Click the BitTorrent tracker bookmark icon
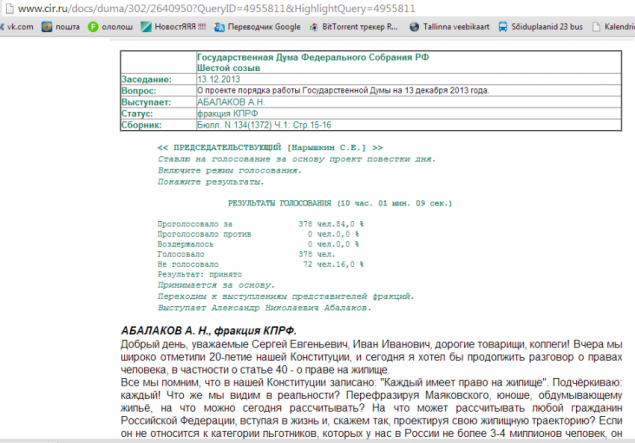 [x=313, y=27]
